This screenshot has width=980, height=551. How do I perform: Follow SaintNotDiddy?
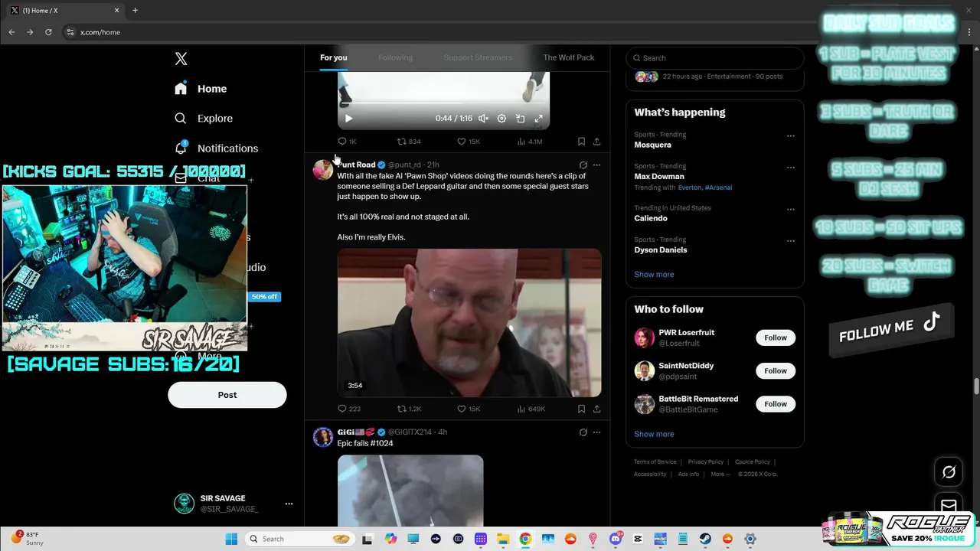(x=776, y=371)
